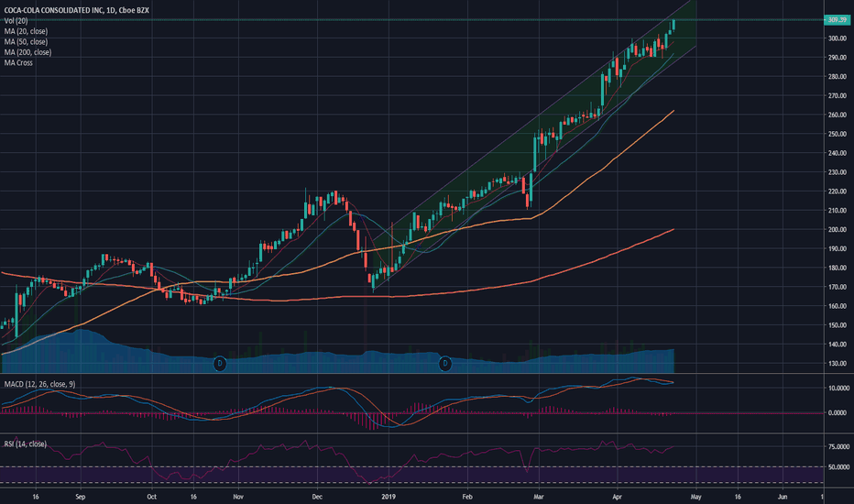Viewport: 854px width, 504px height.
Task: Click the dividend D marker near November
Action: point(220,363)
